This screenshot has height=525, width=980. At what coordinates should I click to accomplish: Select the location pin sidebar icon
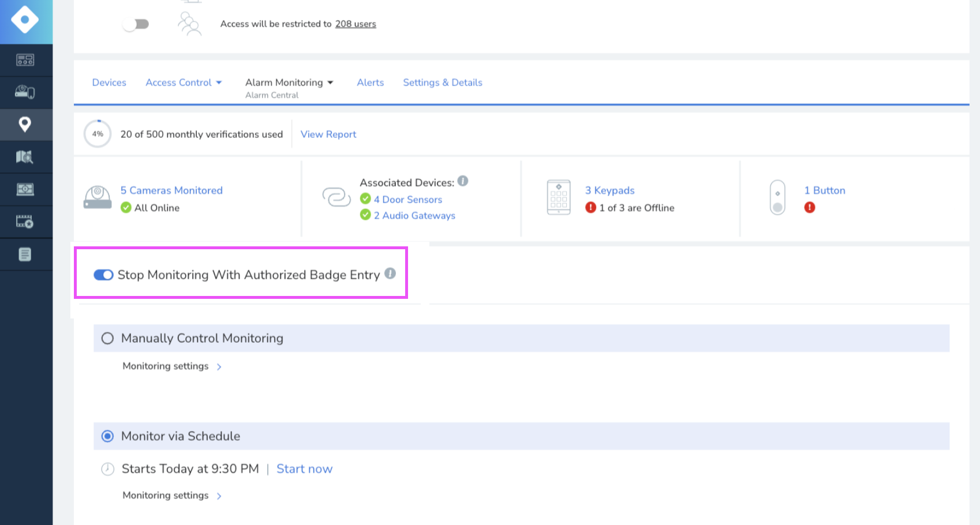click(x=26, y=124)
